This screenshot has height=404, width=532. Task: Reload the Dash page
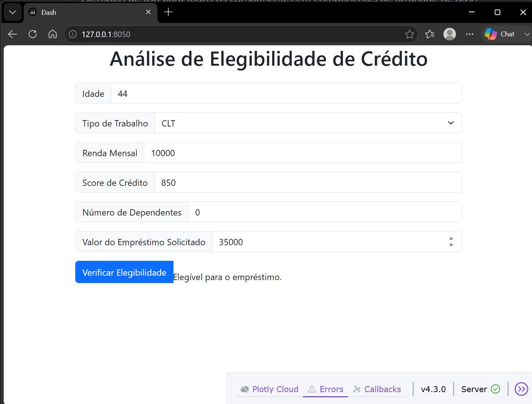point(33,34)
